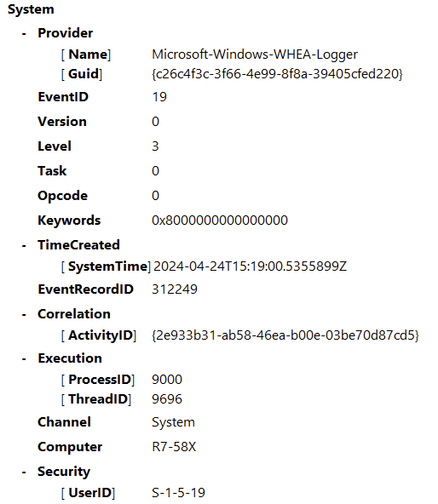The height and width of the screenshot is (504, 438).
Task: Select the provider Guid value c26c4f3c
Action: point(277,74)
